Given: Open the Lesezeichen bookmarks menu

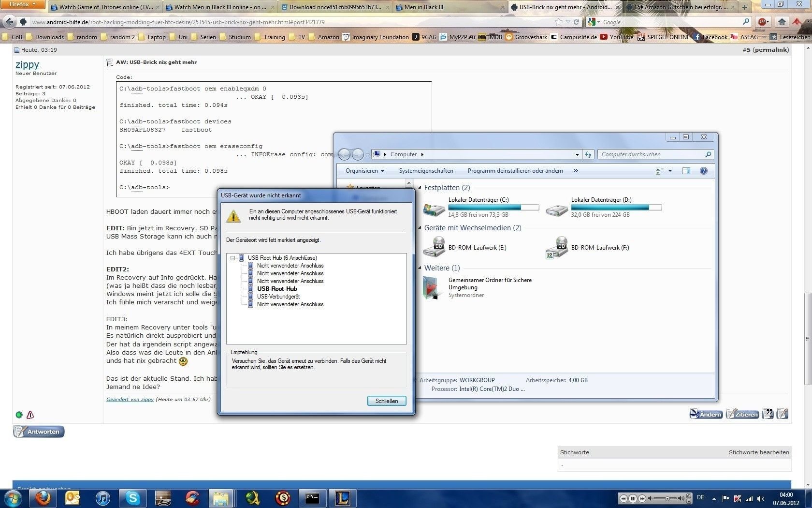Looking at the screenshot, I should 790,37.
